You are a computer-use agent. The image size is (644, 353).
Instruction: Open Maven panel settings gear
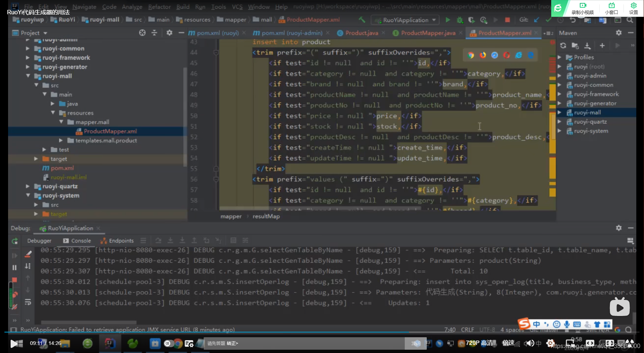(x=619, y=33)
